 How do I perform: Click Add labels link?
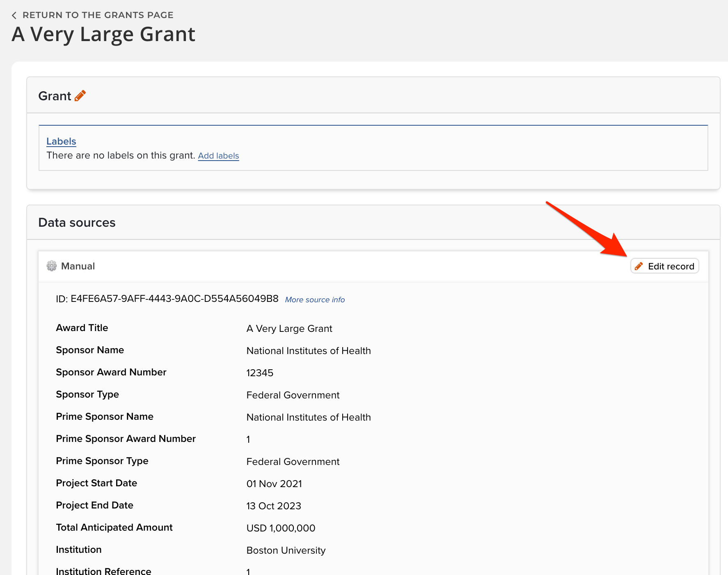click(218, 156)
